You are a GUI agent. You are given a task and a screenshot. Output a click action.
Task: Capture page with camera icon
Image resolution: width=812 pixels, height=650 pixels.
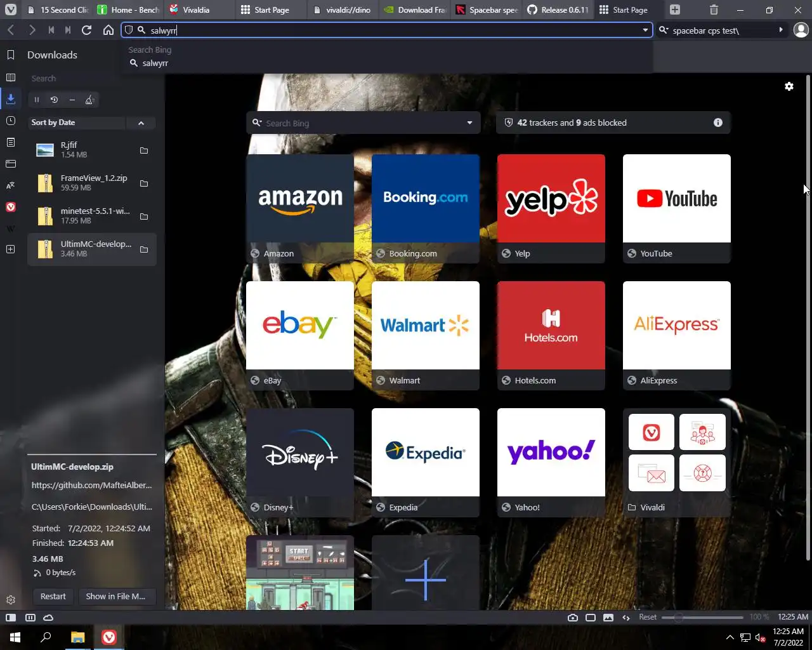[x=573, y=618]
